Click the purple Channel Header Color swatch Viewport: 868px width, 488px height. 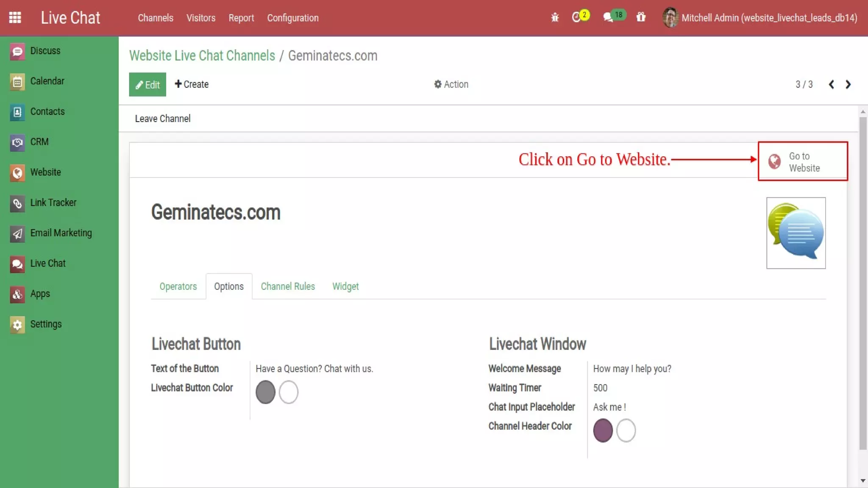click(603, 430)
